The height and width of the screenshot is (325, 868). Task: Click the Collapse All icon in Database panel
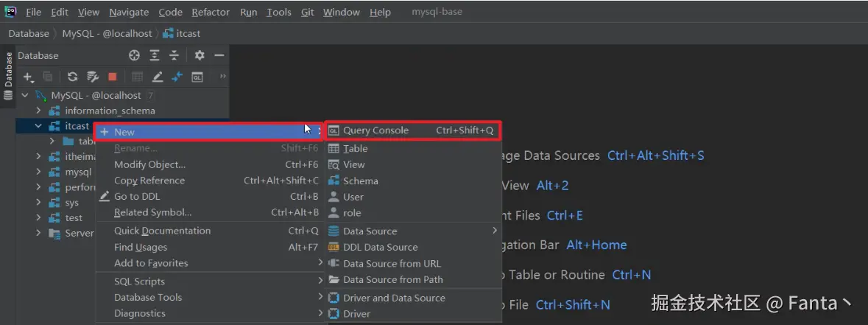[x=174, y=55]
